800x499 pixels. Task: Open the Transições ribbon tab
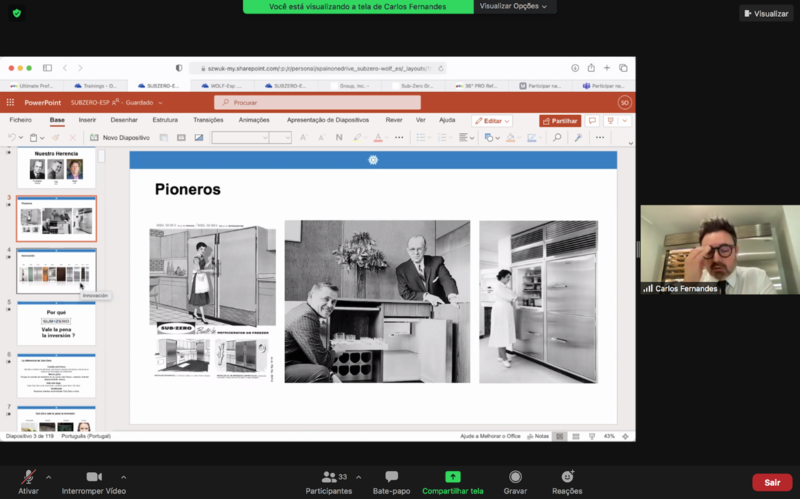[x=208, y=120]
